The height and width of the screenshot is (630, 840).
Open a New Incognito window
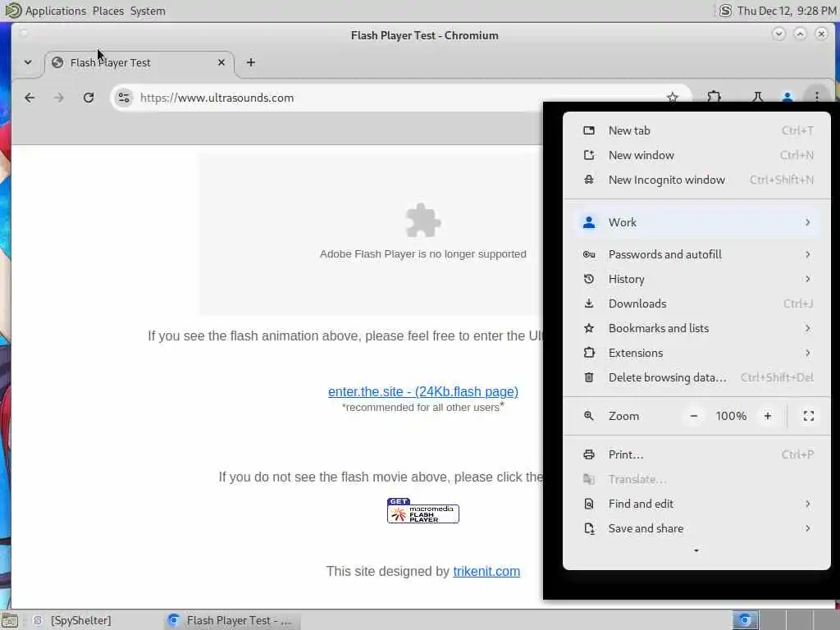pos(696,180)
